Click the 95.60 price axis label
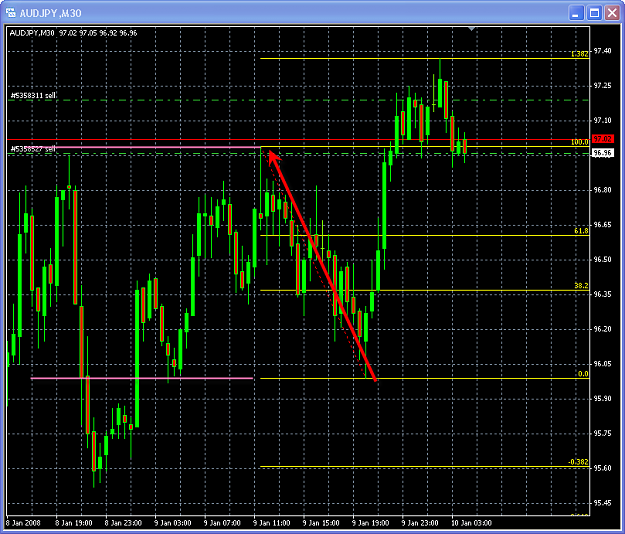The width and height of the screenshot is (625, 534). coord(602,468)
